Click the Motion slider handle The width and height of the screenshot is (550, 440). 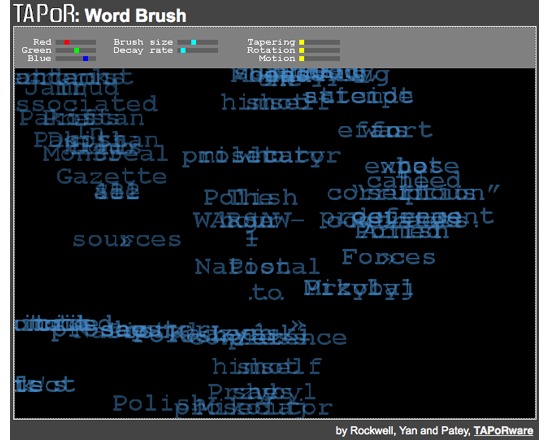(x=301, y=59)
